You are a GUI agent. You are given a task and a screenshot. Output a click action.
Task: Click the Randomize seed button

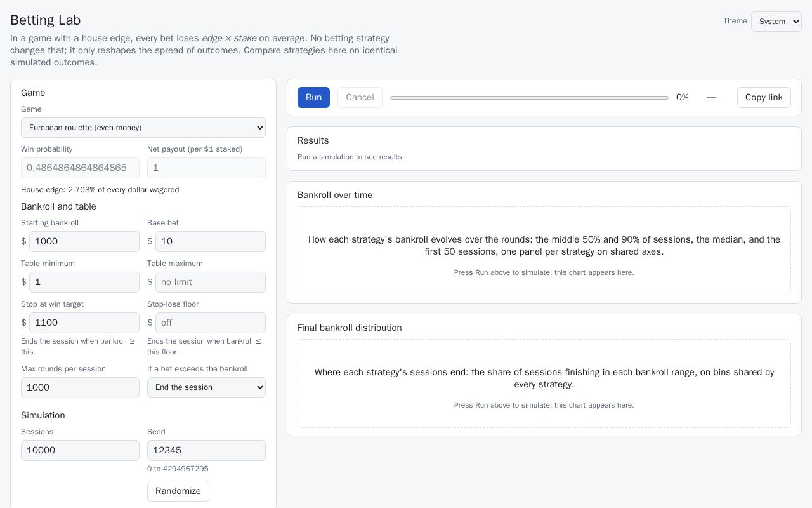[178, 491]
